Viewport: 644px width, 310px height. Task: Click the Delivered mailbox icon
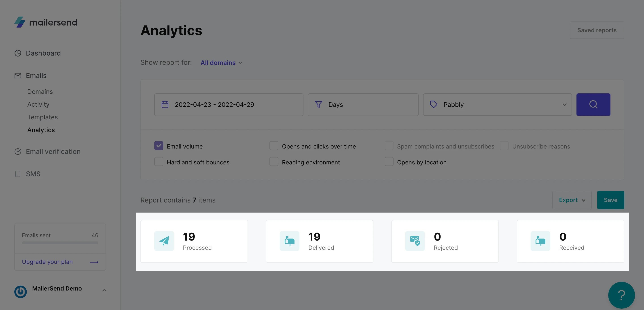tap(289, 241)
